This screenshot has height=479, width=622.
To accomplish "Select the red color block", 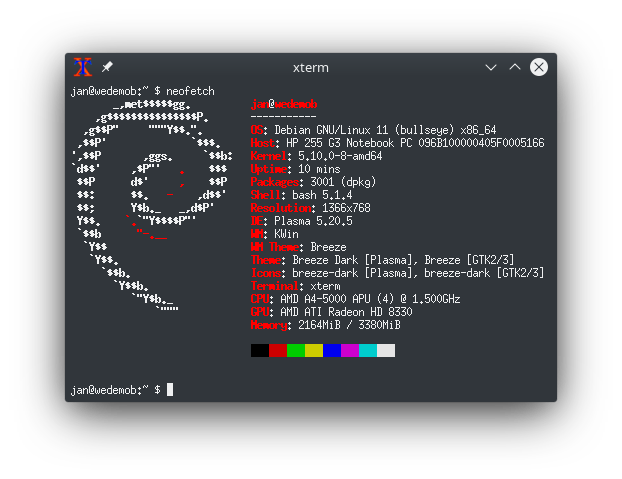I will click(x=278, y=351).
